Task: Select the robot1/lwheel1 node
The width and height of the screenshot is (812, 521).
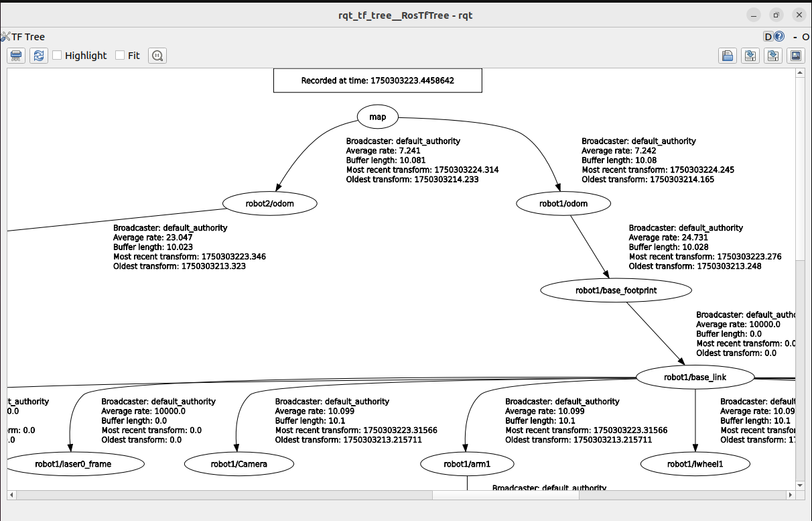Action: 695,463
